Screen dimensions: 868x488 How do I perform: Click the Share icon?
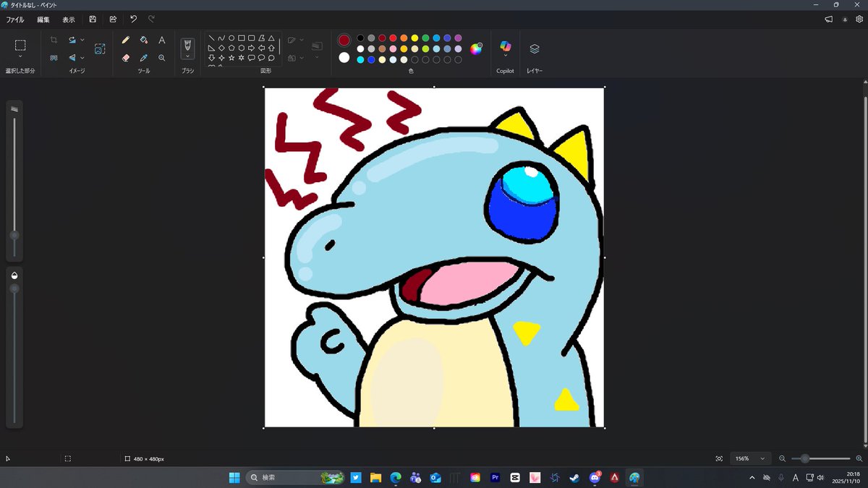click(113, 20)
